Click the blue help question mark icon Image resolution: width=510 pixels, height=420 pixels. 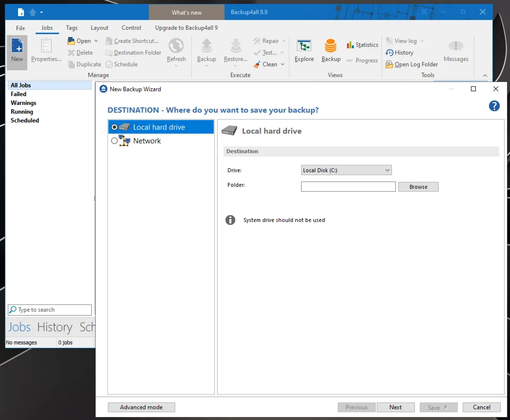coord(494,106)
